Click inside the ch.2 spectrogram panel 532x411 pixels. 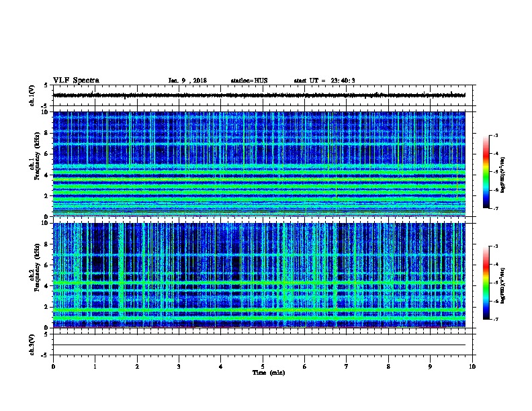259,275
